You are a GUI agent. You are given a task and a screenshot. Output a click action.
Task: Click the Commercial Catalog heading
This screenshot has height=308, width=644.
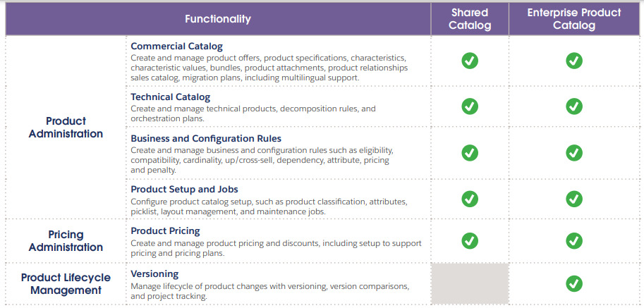click(176, 46)
